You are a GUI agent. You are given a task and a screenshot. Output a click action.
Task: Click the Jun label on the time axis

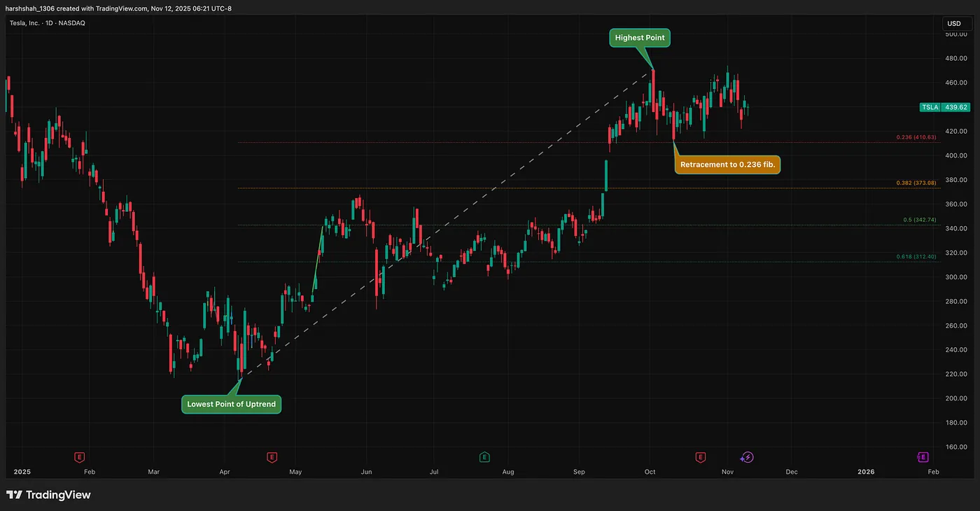(366, 472)
